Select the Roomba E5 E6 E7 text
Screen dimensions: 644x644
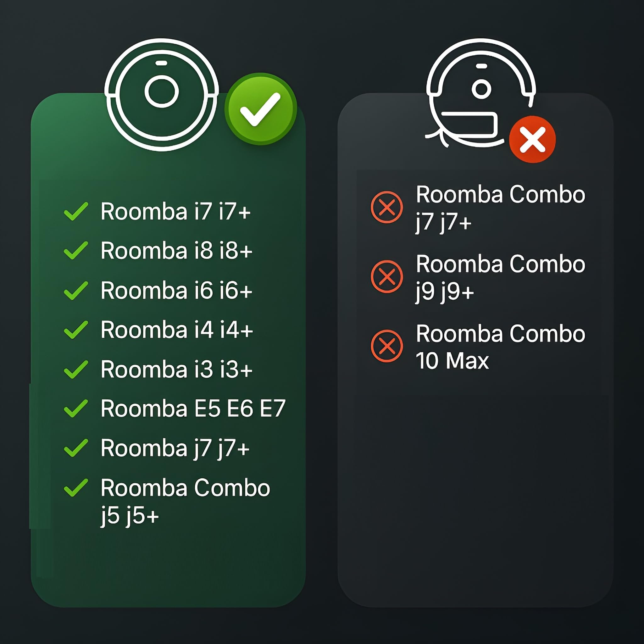tap(193, 408)
